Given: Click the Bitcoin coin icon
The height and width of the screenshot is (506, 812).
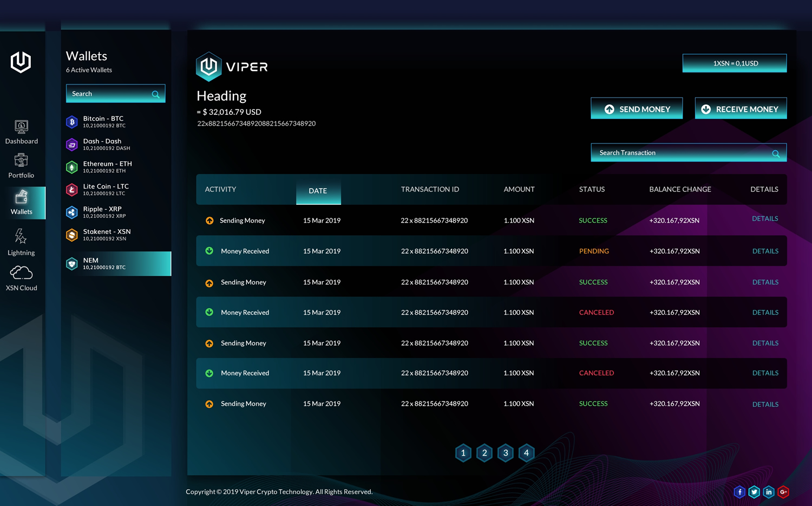Looking at the screenshot, I should click(x=72, y=122).
